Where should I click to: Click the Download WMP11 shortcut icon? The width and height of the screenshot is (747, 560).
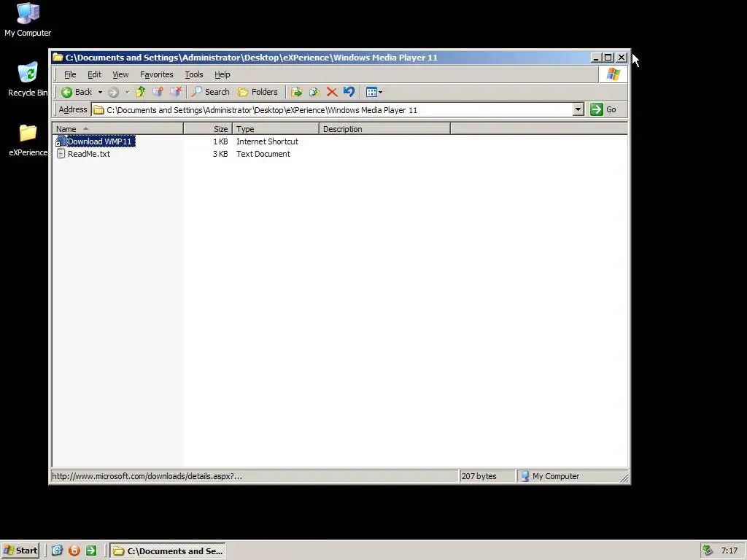pos(61,141)
